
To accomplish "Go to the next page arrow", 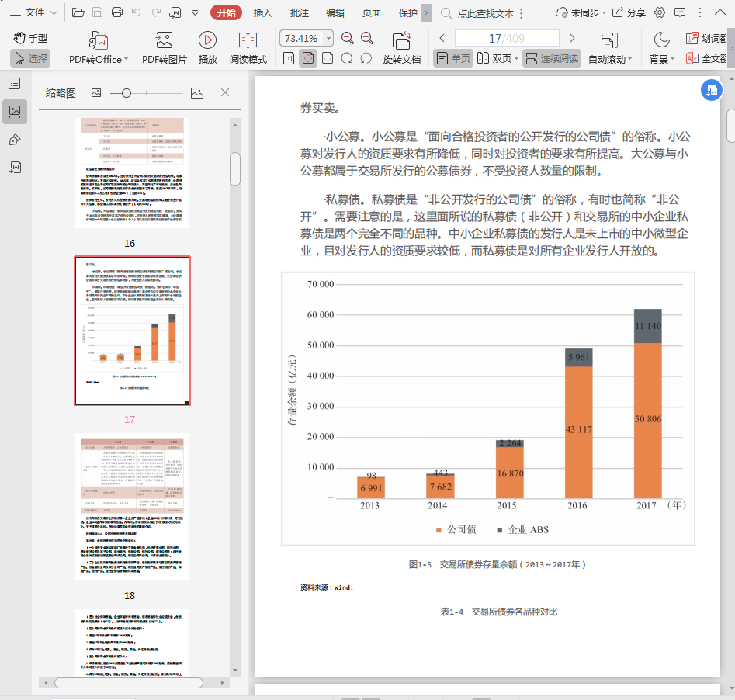I will (x=572, y=38).
